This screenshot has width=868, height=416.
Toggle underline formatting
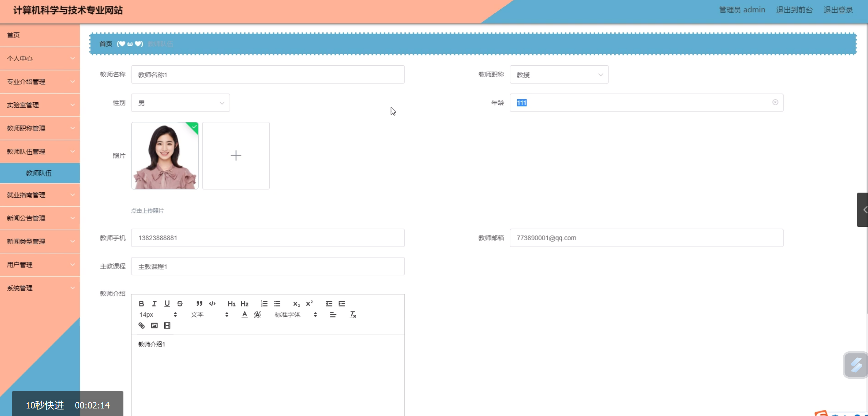[167, 303]
